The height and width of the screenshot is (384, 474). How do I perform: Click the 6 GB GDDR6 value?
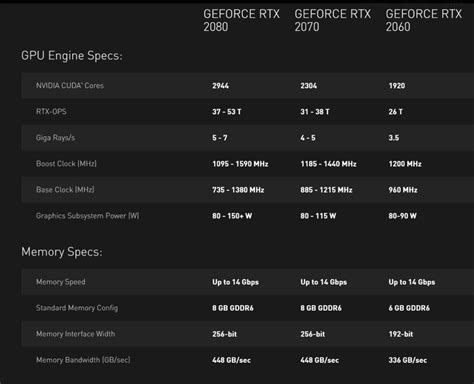click(409, 308)
